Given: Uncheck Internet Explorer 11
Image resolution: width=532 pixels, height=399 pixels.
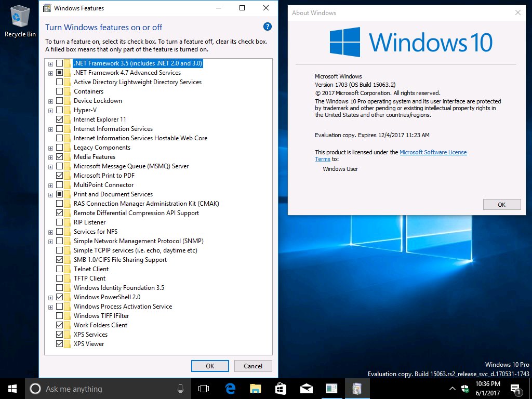Looking at the screenshot, I should pyautogui.click(x=59, y=119).
